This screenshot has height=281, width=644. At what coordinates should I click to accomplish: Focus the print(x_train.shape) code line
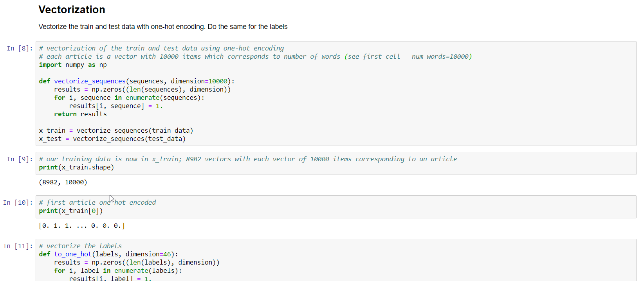(76, 168)
